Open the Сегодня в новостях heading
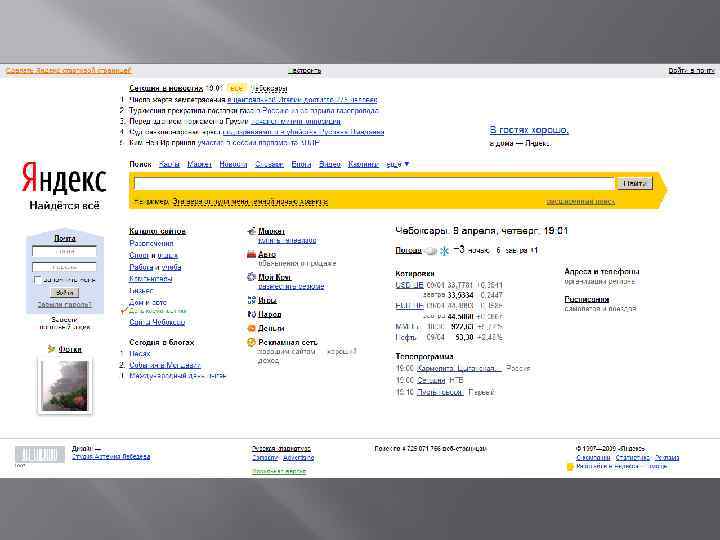The height and width of the screenshot is (540, 720). tap(166, 88)
